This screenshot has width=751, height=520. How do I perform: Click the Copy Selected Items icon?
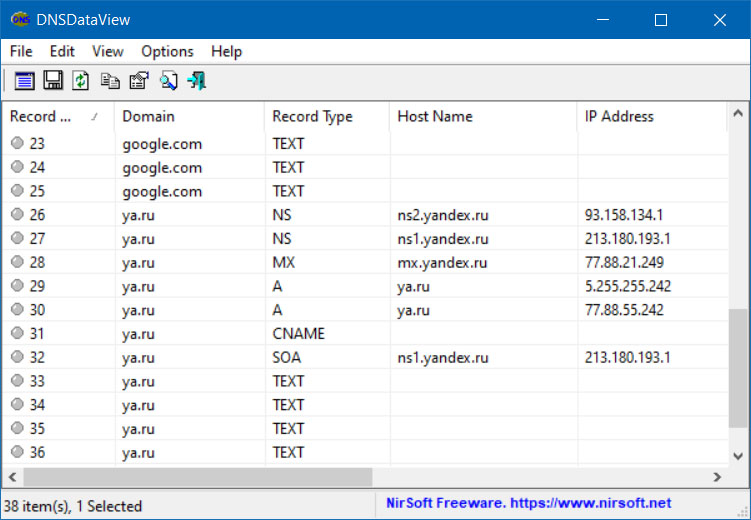pyautogui.click(x=110, y=80)
